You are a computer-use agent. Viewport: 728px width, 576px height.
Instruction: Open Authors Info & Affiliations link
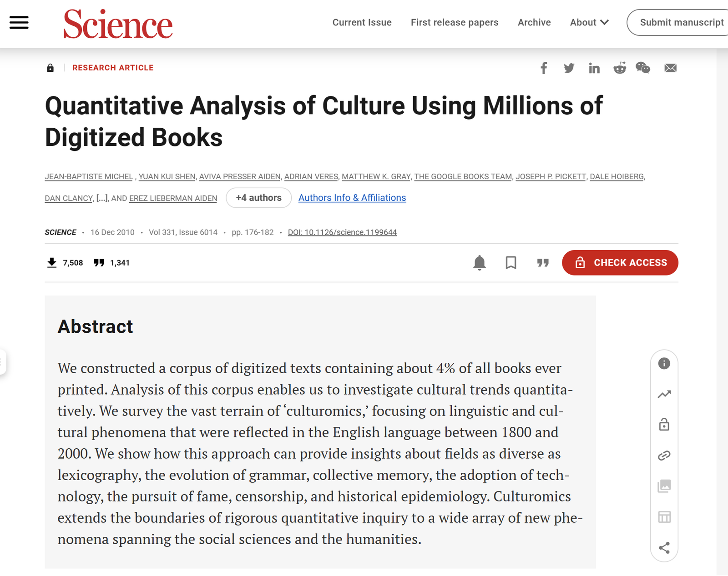[x=352, y=198]
